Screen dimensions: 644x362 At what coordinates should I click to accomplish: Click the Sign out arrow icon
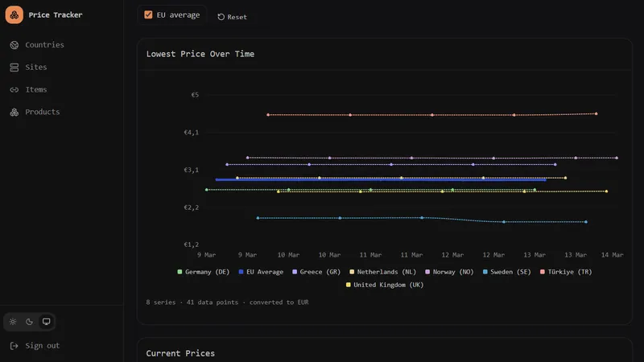(x=14, y=346)
